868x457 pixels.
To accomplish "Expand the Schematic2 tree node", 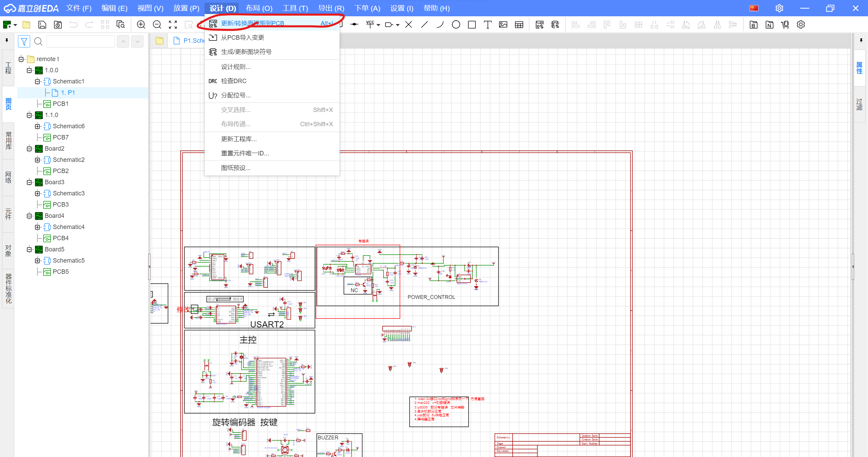I will click(x=38, y=160).
